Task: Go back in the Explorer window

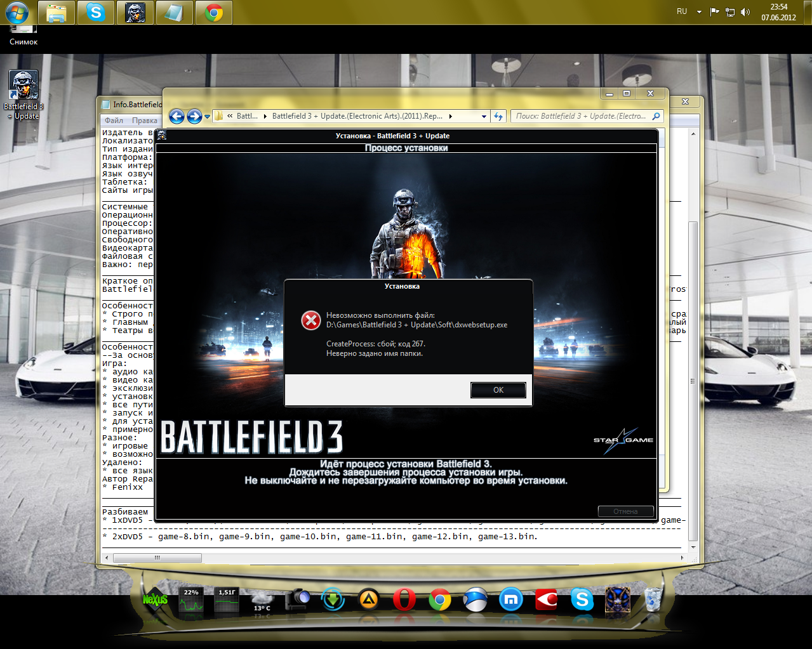Action: pyautogui.click(x=177, y=116)
